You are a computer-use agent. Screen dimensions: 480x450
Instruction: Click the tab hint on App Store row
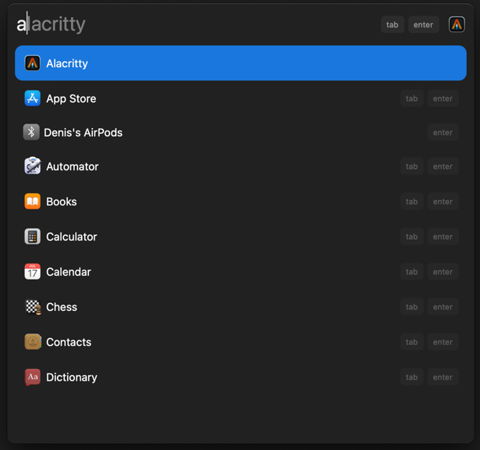coord(412,99)
